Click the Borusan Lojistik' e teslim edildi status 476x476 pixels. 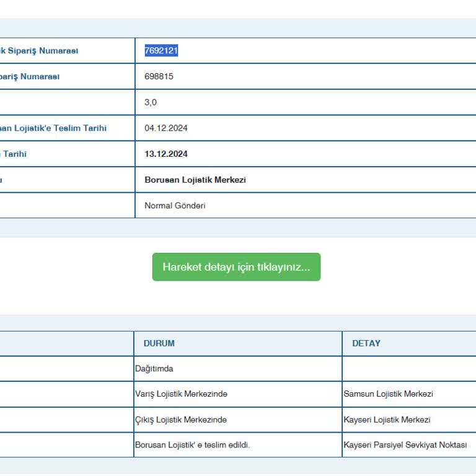[193, 445]
